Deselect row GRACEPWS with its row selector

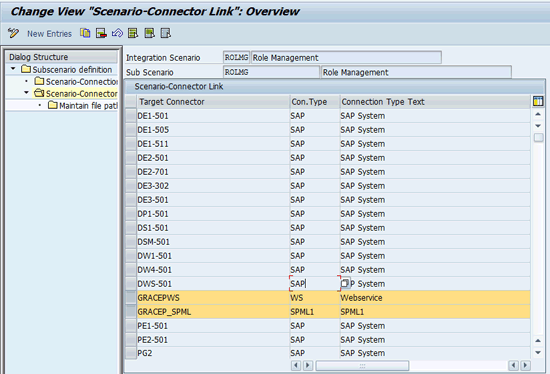click(x=131, y=298)
